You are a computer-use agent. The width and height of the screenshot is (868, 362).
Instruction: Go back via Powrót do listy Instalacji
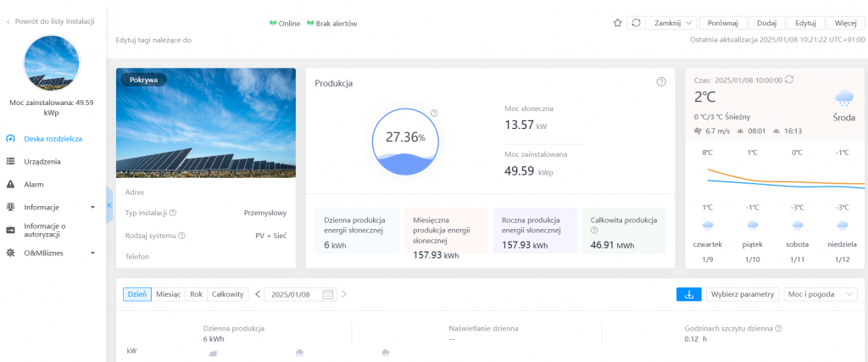(x=51, y=20)
